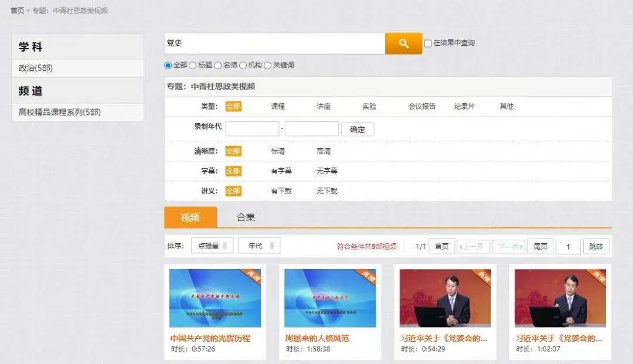
Task: Go to 首页 in the breadcrumb
Action: coord(17,11)
